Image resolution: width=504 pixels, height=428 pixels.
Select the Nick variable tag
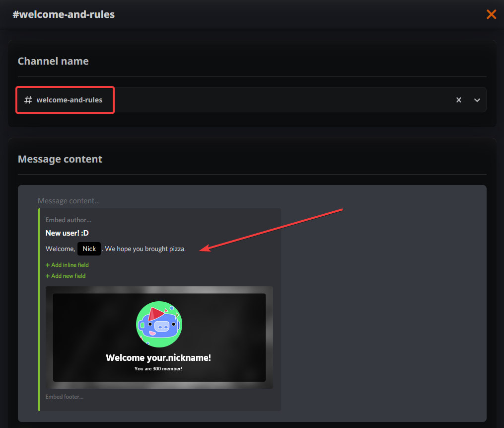point(89,249)
